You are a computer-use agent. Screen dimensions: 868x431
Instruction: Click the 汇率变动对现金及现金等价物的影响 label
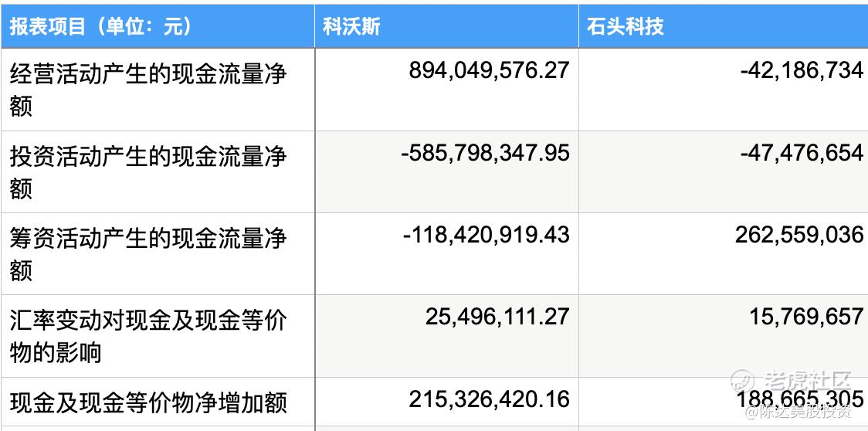tap(147, 336)
